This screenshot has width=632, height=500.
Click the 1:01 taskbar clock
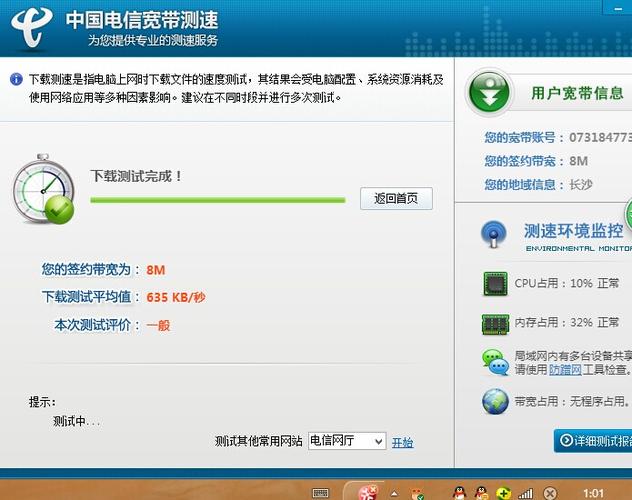593,493
